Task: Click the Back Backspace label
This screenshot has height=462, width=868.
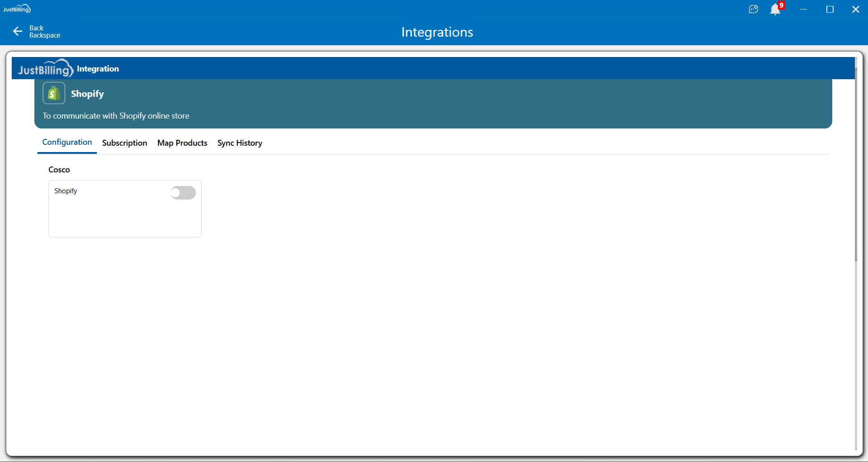Action: point(44,32)
